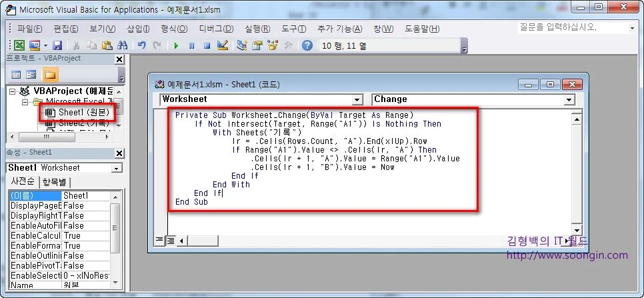The image size is (644, 298).
Task: Open the 형식(O) menu
Action: 174,29
